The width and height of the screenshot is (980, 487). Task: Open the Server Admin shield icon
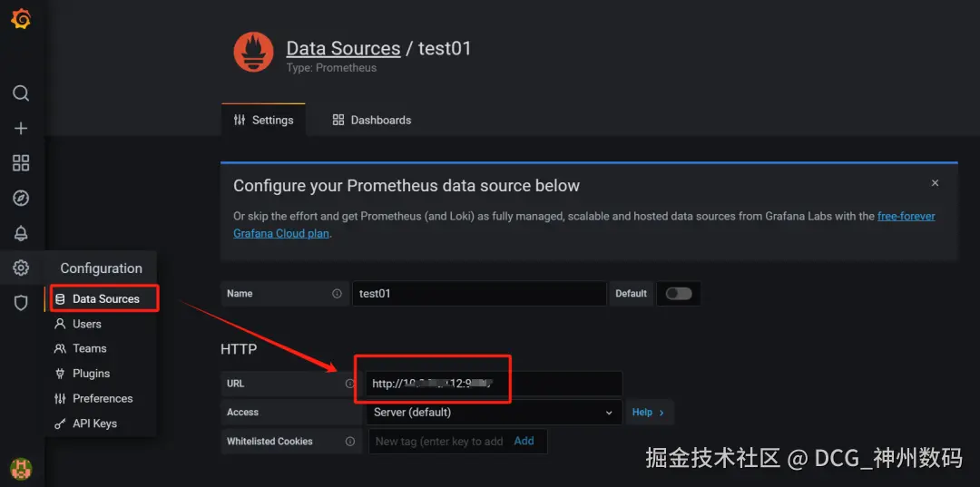coord(21,303)
